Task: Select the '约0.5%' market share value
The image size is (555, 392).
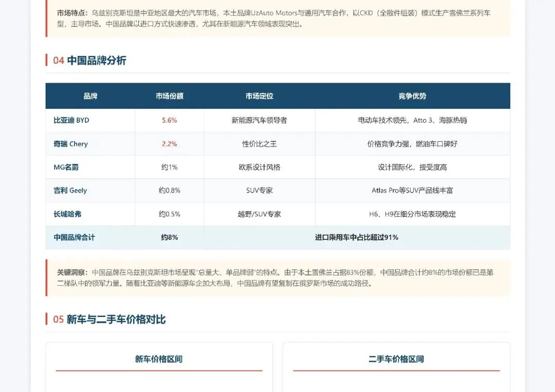Action: coord(170,214)
